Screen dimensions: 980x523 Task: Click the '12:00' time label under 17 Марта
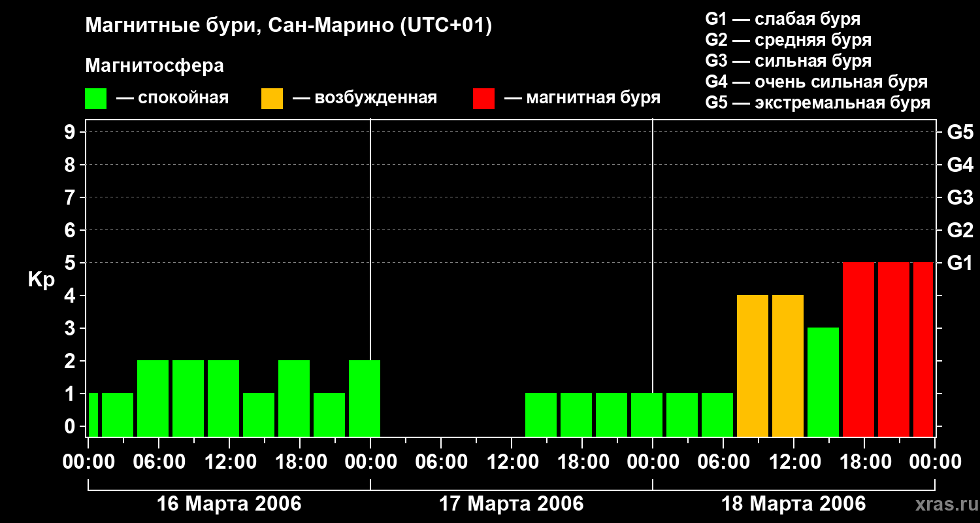(512, 462)
